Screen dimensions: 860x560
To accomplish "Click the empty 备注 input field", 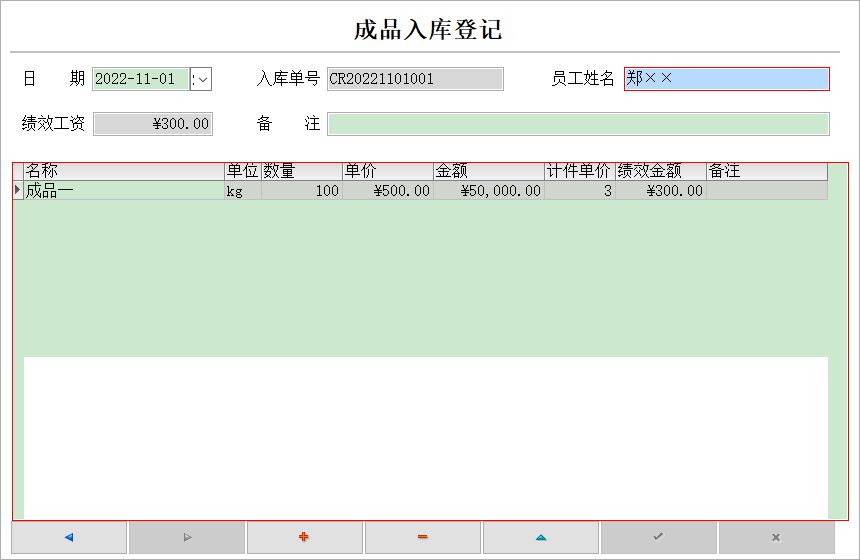I will (x=579, y=124).
